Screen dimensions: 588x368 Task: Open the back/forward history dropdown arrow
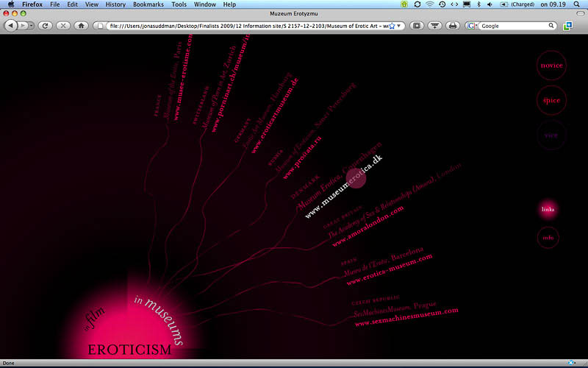31,26
